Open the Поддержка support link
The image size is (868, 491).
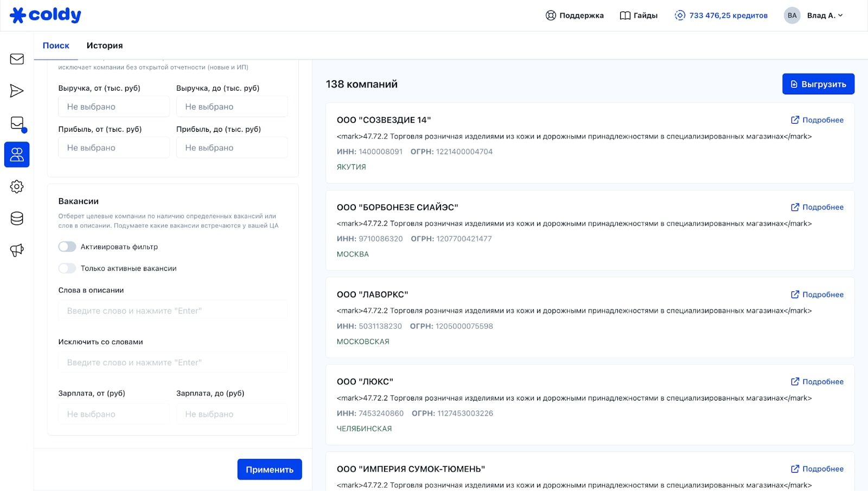click(x=575, y=16)
